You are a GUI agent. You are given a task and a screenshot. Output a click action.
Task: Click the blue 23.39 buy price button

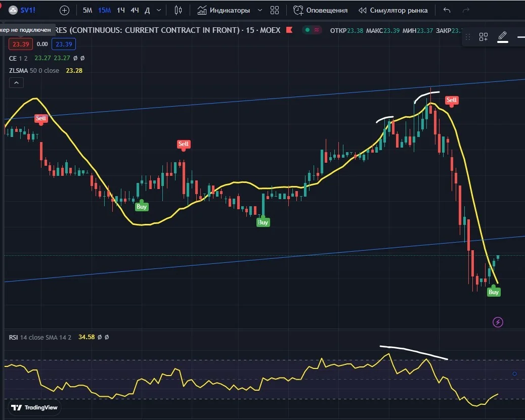coord(64,44)
